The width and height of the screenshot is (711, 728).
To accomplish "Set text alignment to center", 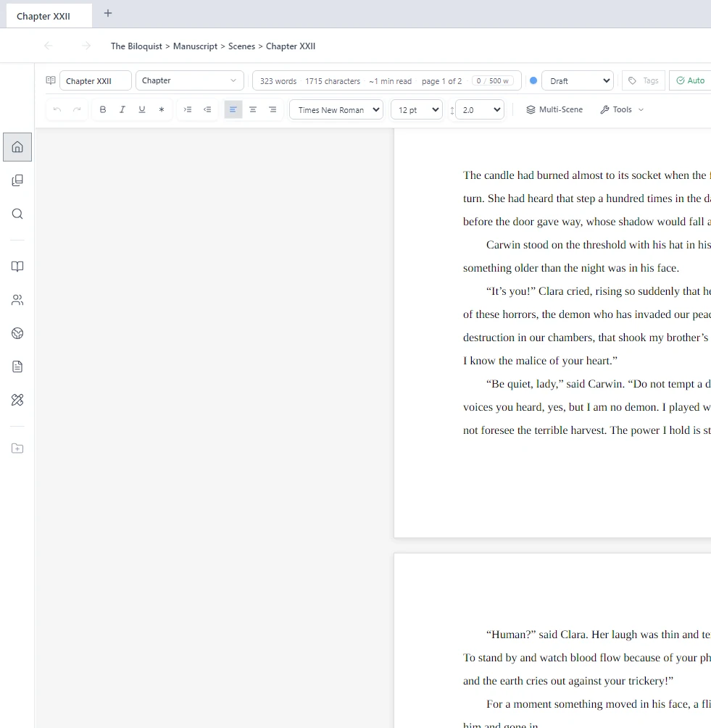I will 253,109.
